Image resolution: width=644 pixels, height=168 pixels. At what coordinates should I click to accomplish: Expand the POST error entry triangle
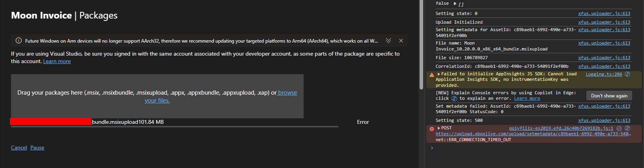point(439,128)
